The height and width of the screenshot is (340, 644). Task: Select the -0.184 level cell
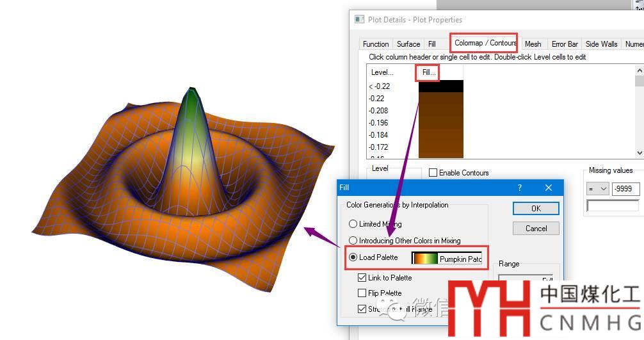coord(378,134)
